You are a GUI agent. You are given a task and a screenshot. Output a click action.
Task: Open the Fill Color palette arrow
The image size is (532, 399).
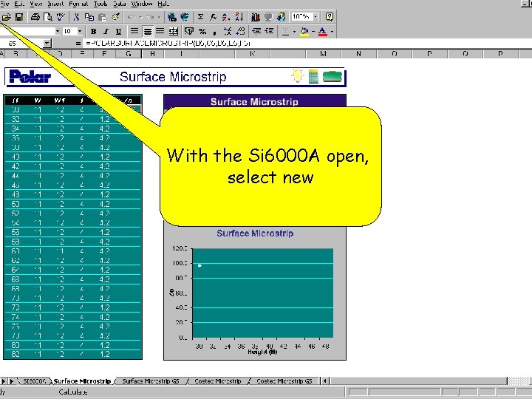(x=313, y=32)
